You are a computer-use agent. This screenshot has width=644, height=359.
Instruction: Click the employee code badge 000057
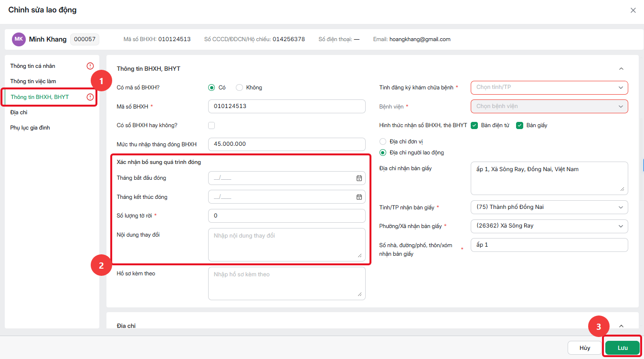pyautogui.click(x=84, y=39)
